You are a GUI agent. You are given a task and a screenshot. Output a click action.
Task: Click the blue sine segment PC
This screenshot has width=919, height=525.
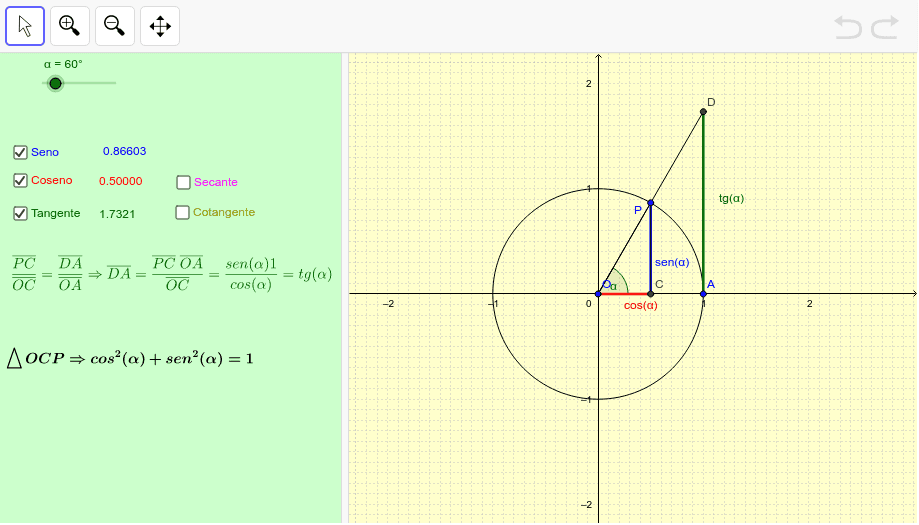(651, 248)
